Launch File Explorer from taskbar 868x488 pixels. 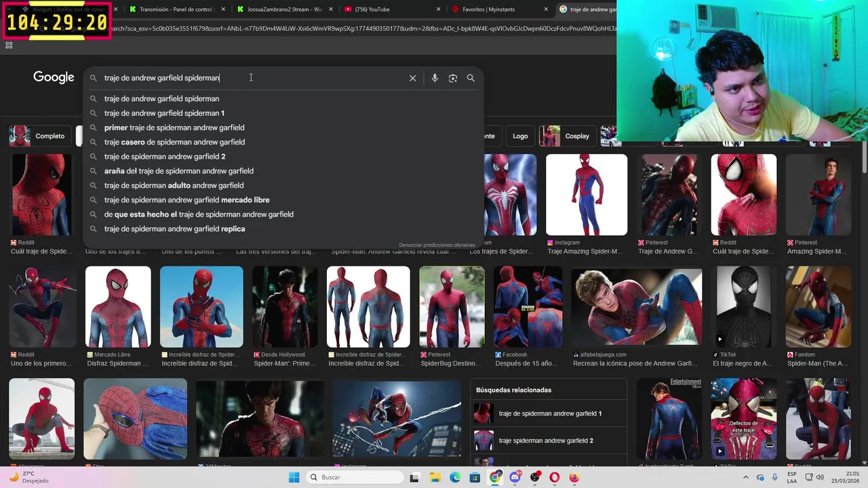click(x=435, y=477)
